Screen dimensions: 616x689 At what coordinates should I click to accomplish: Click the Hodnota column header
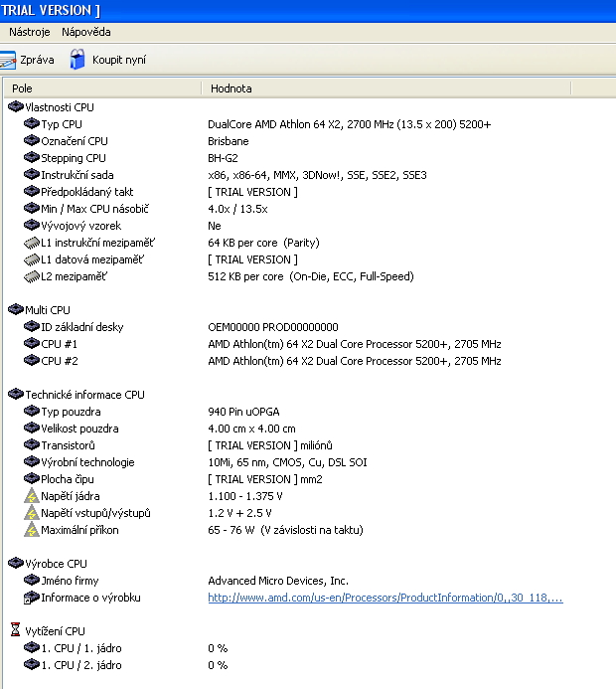coord(385,88)
